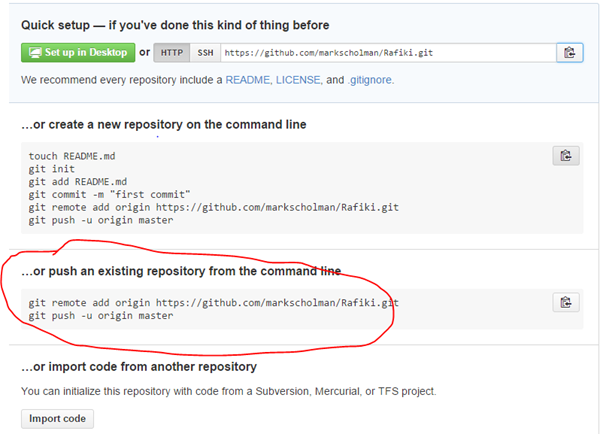Viewport: 609px width, 434px height.
Task: Click the 'git remote add origin' line in push section
Action: 214,303
